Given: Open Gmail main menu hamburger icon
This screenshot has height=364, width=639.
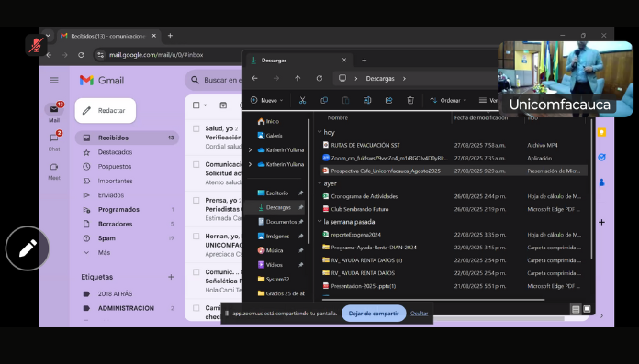Looking at the screenshot, I should click(54, 80).
